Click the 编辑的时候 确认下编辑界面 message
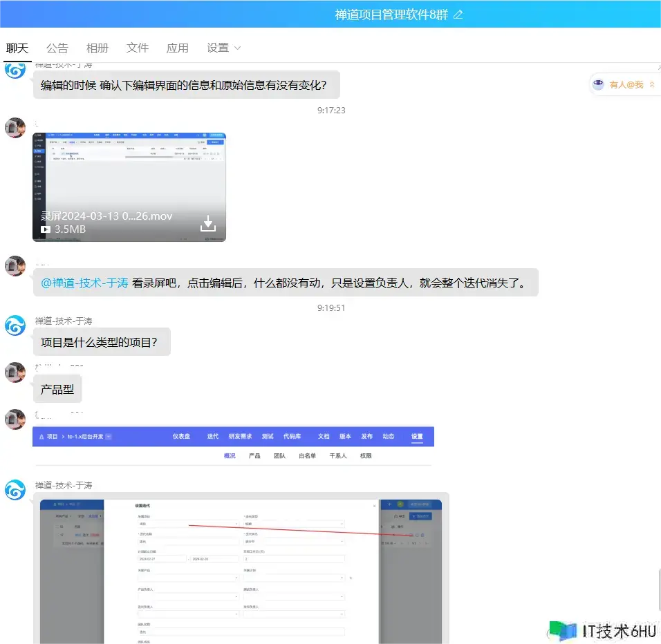 pos(186,85)
